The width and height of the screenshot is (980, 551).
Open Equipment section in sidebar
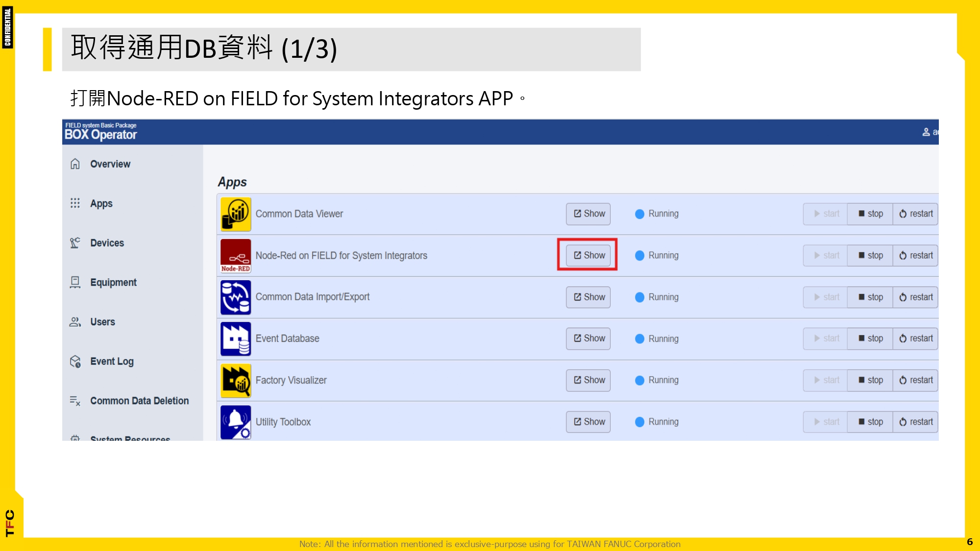[113, 283]
